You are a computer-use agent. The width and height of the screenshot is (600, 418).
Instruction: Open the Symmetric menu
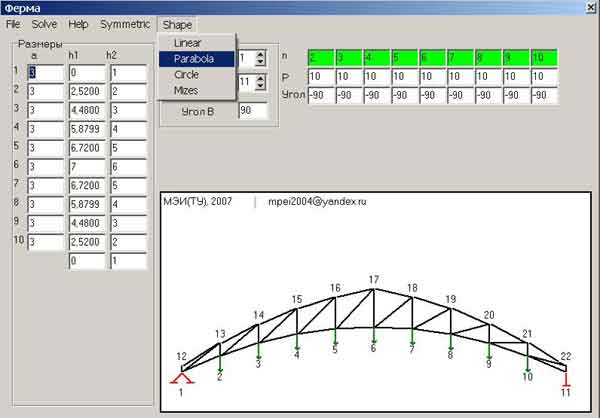coord(125,24)
